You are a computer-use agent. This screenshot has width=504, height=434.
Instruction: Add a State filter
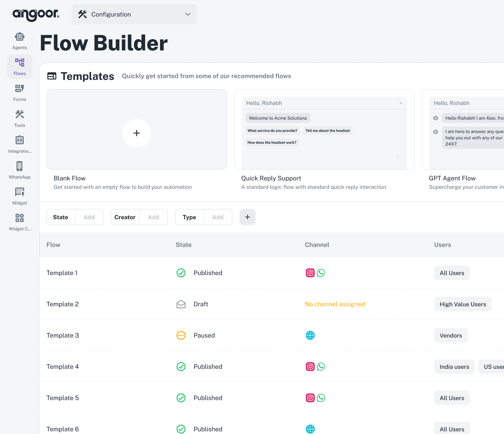pos(89,217)
